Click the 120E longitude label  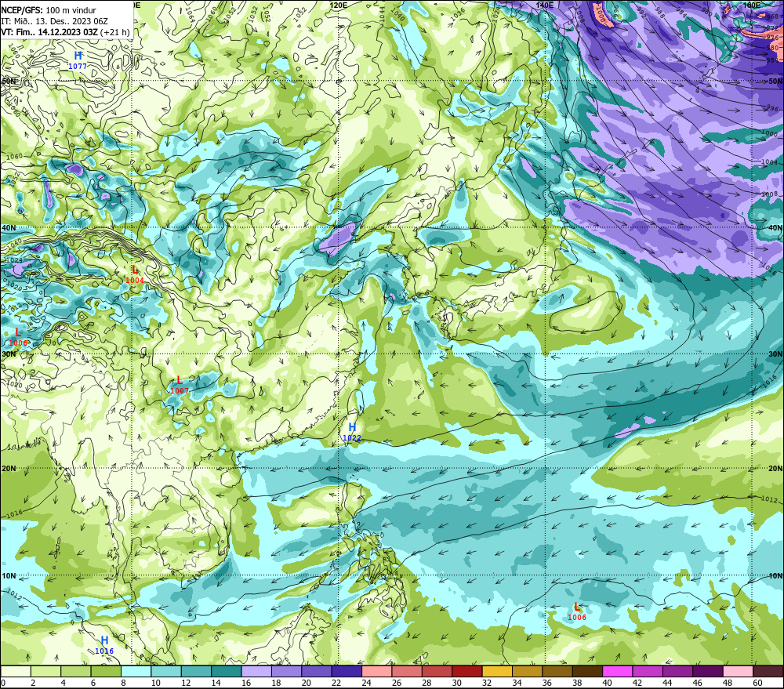(x=339, y=5)
